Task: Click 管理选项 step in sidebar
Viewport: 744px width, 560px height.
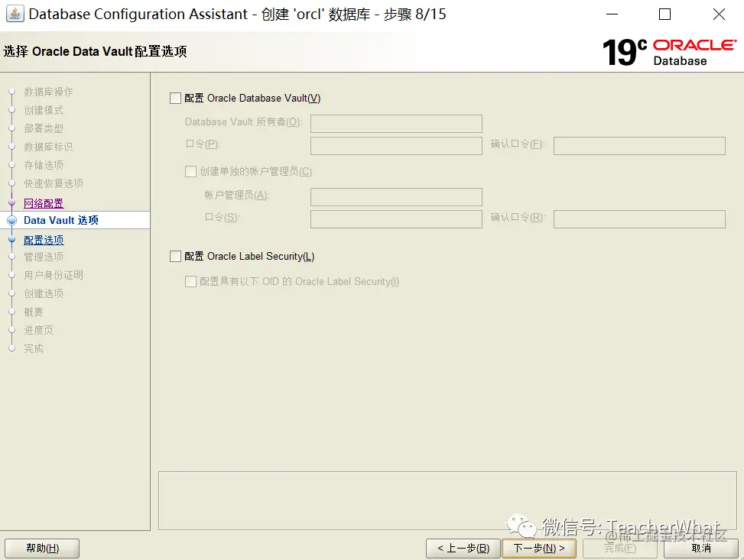Action: pos(44,257)
